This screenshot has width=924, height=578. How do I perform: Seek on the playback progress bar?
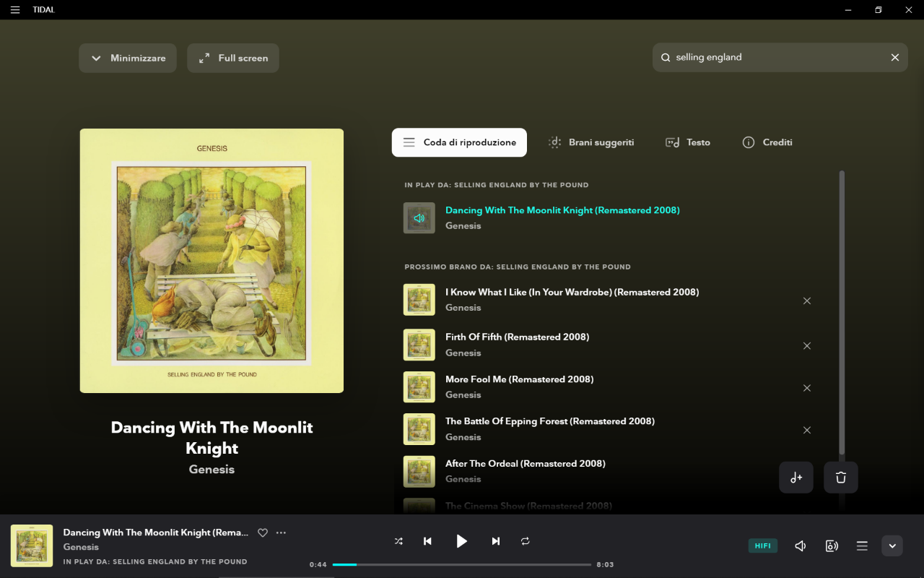pyautogui.click(x=462, y=564)
